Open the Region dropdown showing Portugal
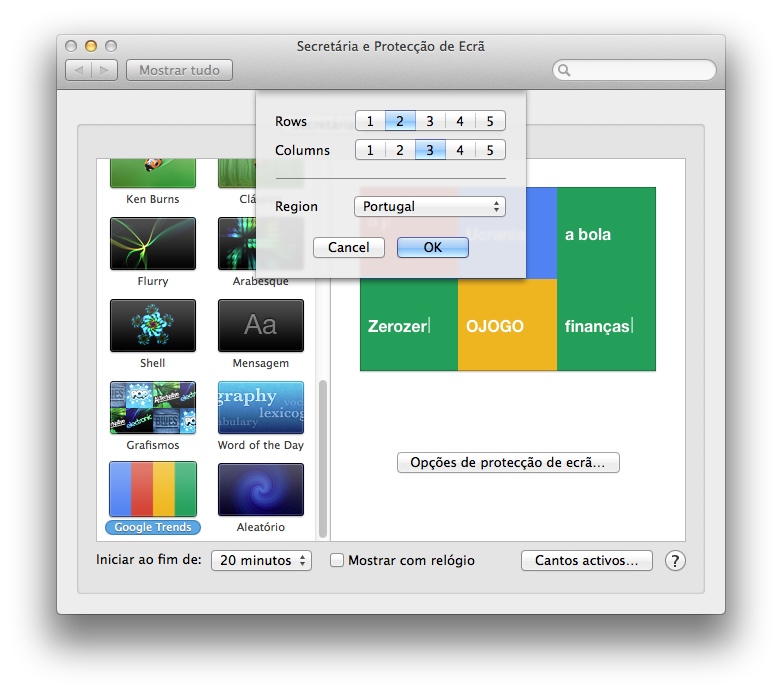Image resolution: width=782 pixels, height=693 pixels. pyautogui.click(x=430, y=206)
